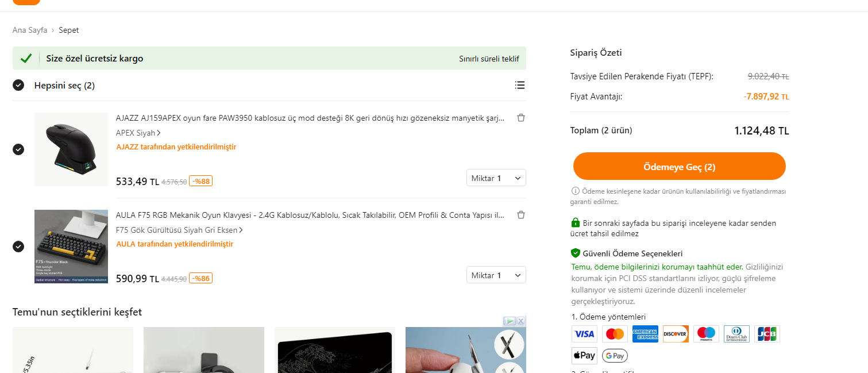Click the info icon under checkout button

(x=575, y=191)
